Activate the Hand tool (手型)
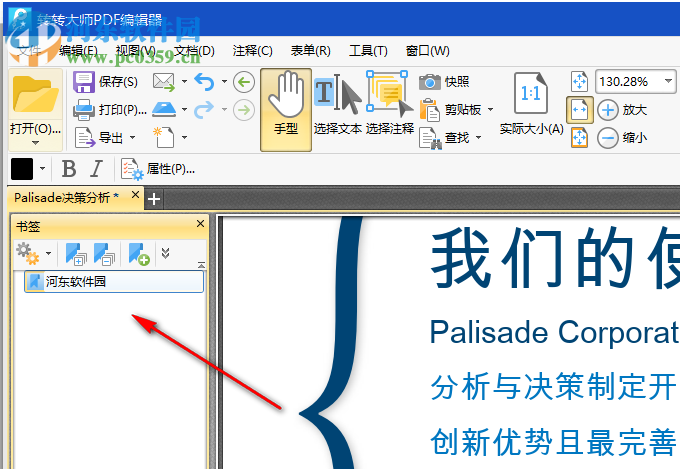 tap(286, 109)
